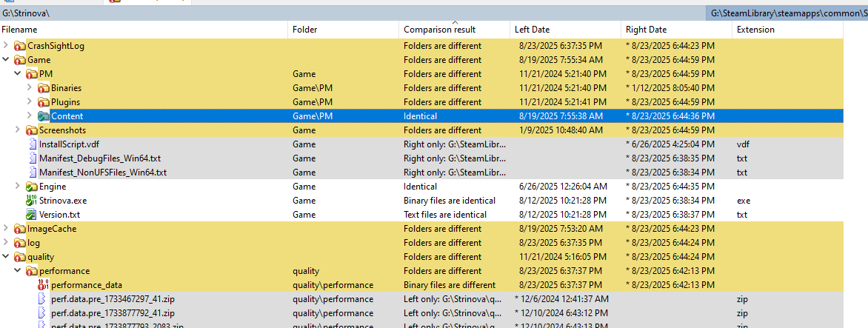Collapse the performance folder
The width and height of the screenshot is (868, 328).
tap(18, 270)
